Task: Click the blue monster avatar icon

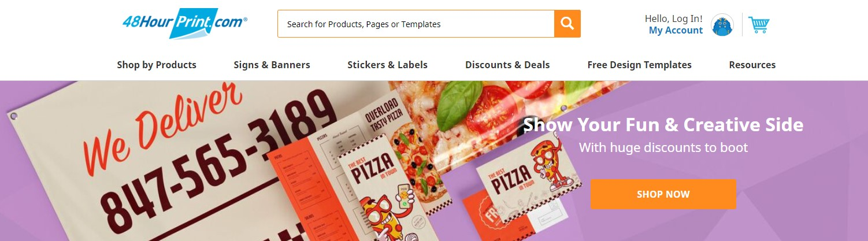Action: pos(722,25)
